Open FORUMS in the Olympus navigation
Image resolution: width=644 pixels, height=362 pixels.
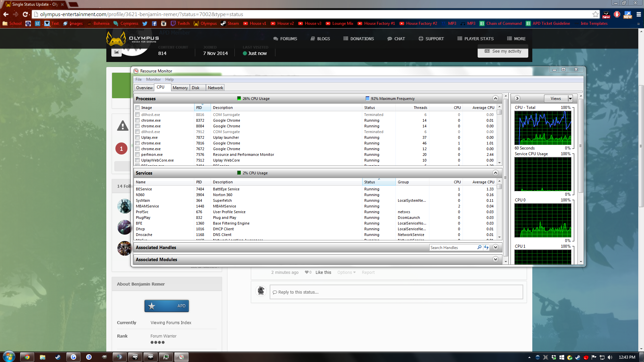(285, 39)
